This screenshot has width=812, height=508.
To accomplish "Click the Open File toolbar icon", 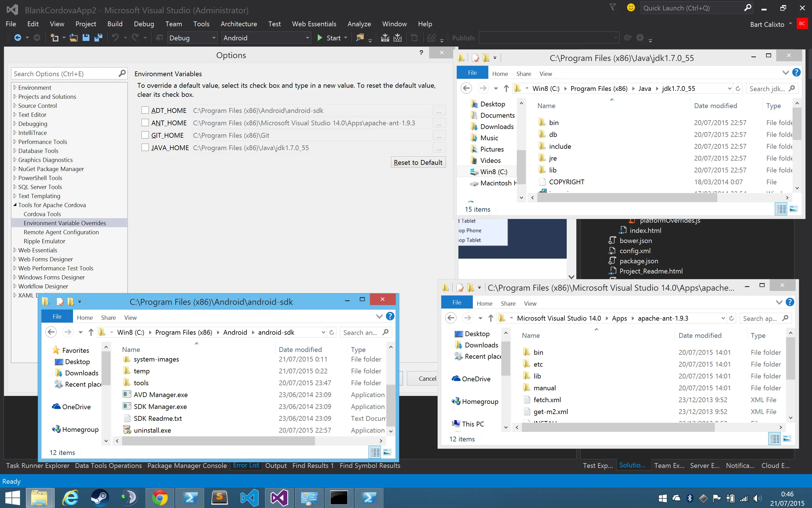I will 74,38.
